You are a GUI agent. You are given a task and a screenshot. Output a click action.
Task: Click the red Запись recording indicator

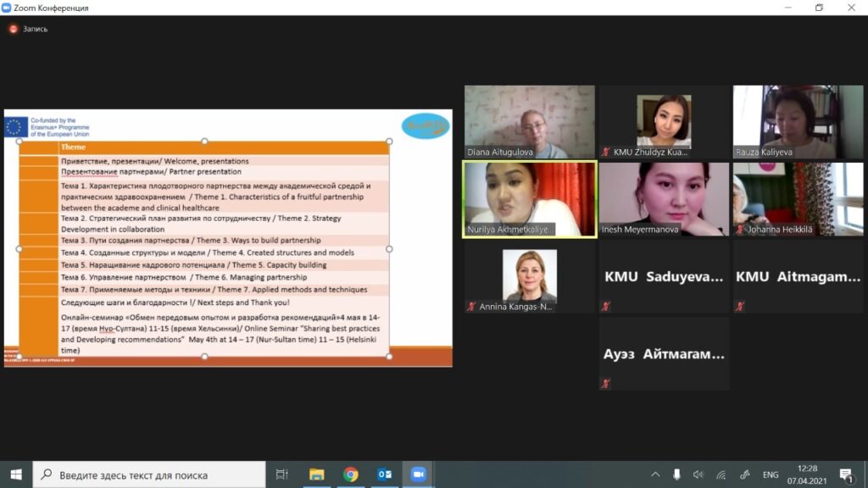tap(14, 29)
